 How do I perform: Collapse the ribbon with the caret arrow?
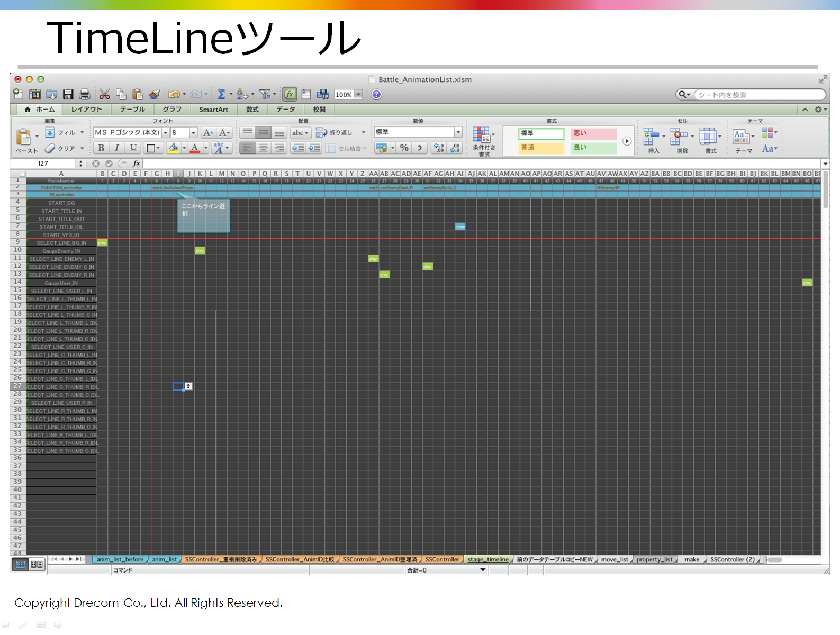805,110
